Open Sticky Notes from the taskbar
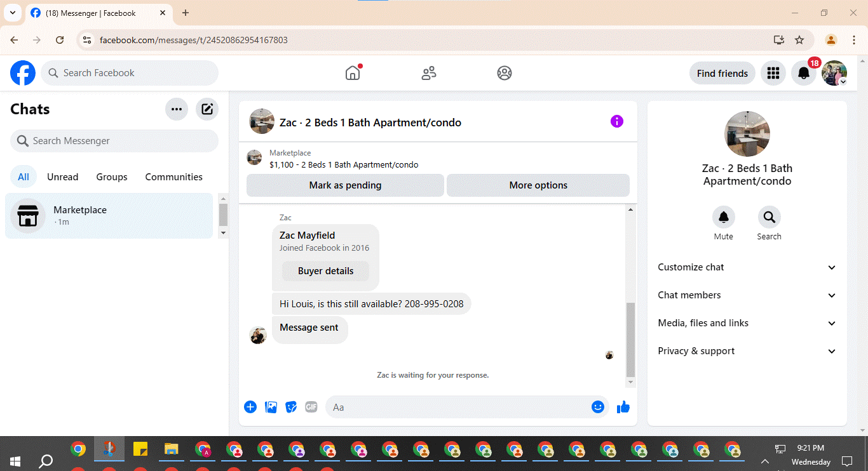The image size is (868, 471). (x=140, y=449)
